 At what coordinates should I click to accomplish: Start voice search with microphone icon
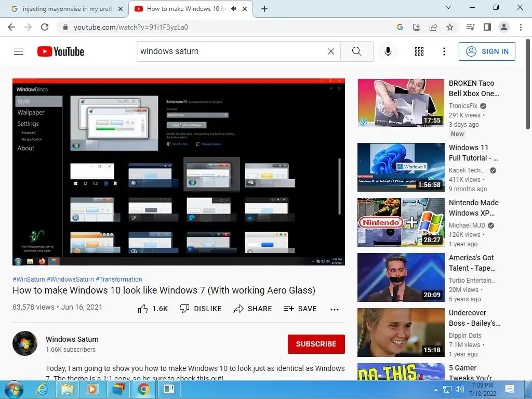pyautogui.click(x=388, y=51)
